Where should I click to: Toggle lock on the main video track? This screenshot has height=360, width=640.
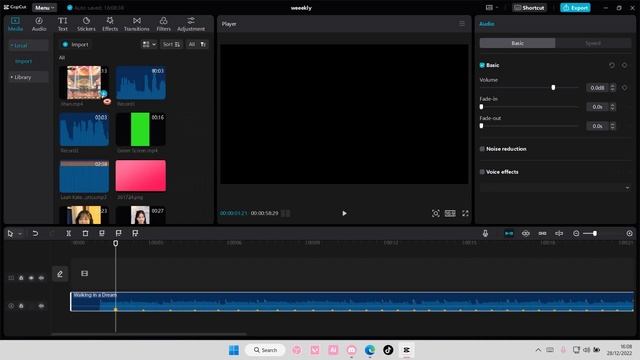coord(21,278)
